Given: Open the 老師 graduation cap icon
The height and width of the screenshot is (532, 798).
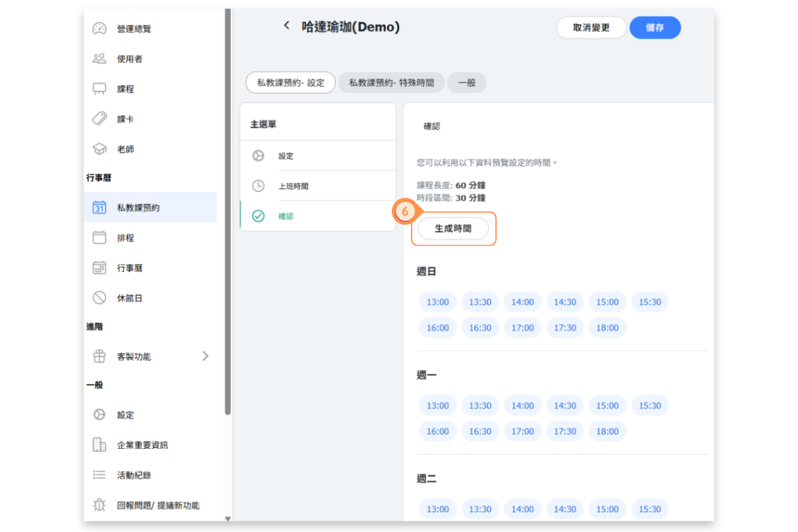Looking at the screenshot, I should coord(99,149).
